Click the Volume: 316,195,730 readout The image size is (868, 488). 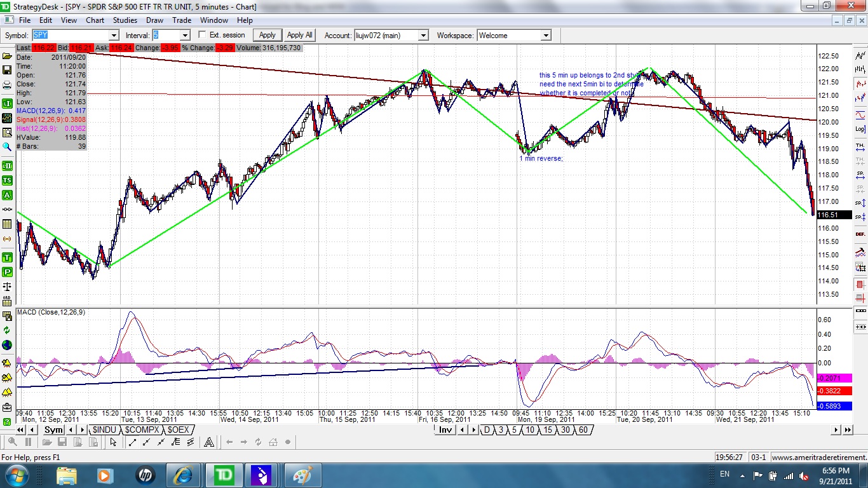pos(269,48)
